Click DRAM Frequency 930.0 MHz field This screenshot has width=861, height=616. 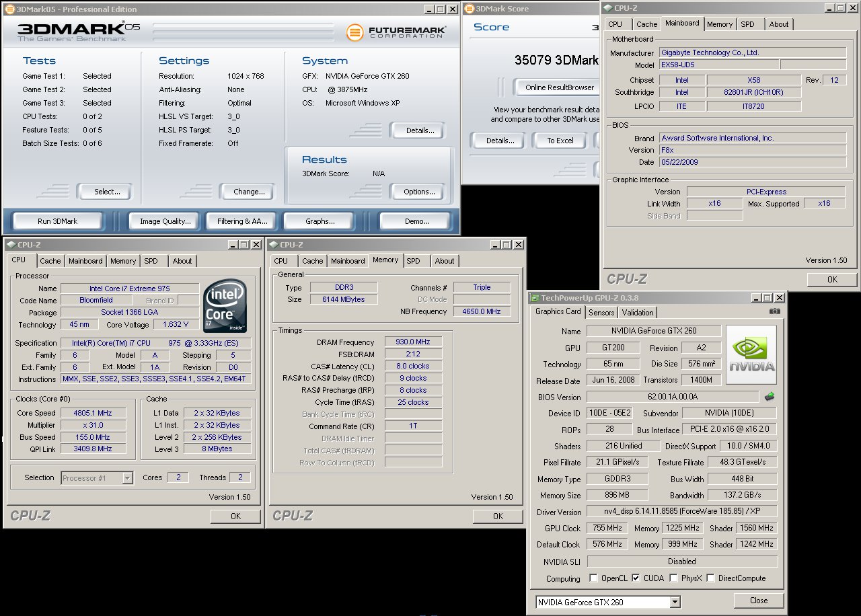point(412,342)
